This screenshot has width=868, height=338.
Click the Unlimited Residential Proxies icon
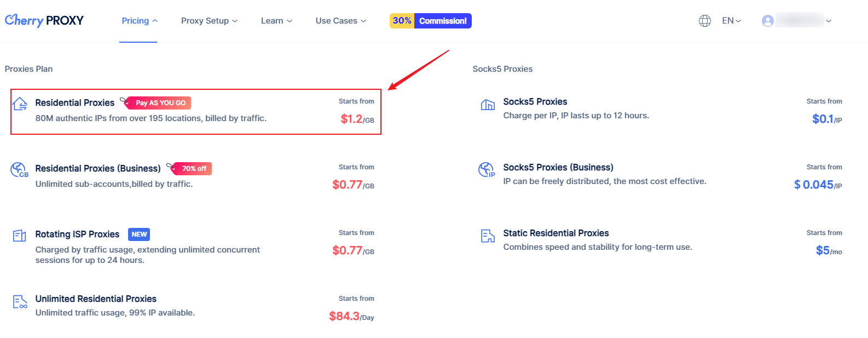[20, 302]
